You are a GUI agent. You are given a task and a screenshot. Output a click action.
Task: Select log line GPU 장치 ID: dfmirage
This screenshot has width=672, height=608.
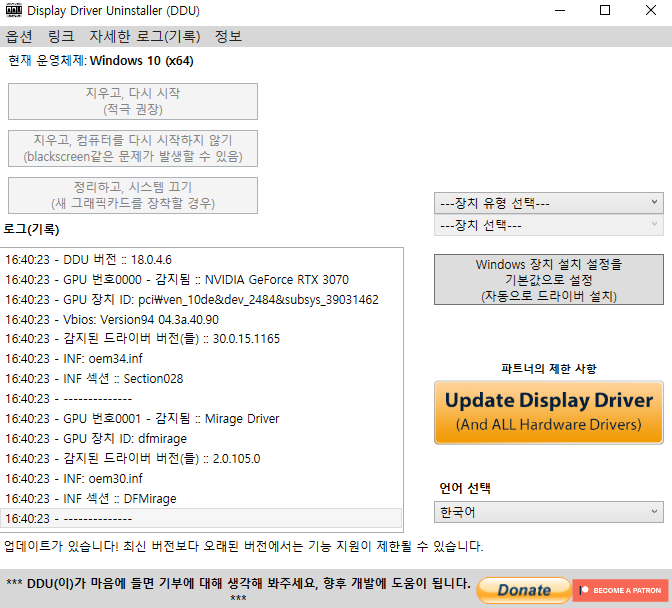pos(201,439)
